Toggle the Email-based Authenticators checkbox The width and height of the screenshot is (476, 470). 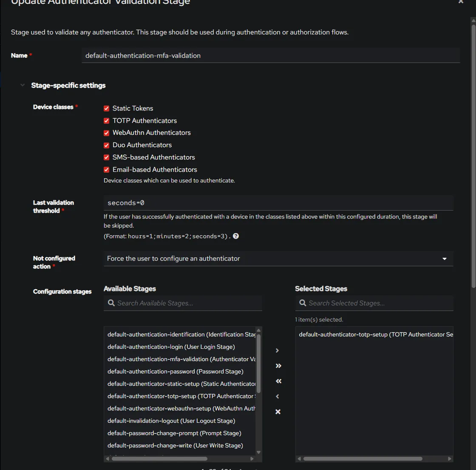[107, 170]
